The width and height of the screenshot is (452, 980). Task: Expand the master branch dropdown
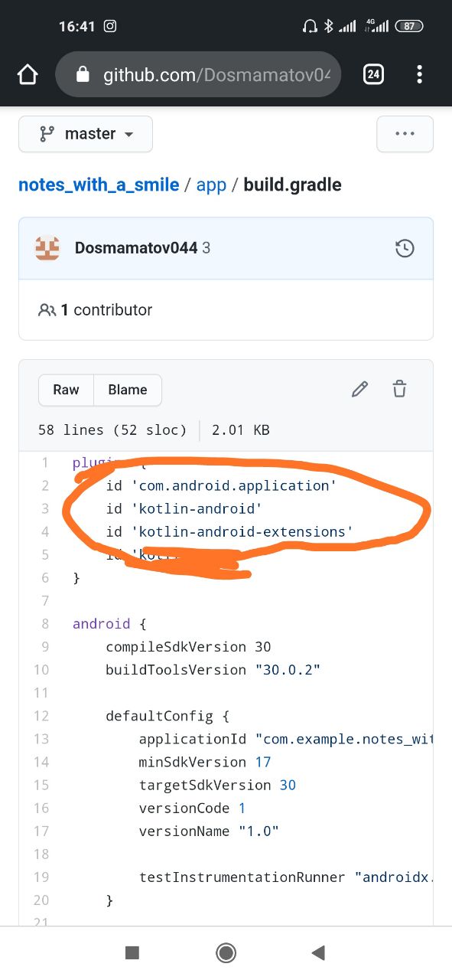pyautogui.click(x=86, y=134)
